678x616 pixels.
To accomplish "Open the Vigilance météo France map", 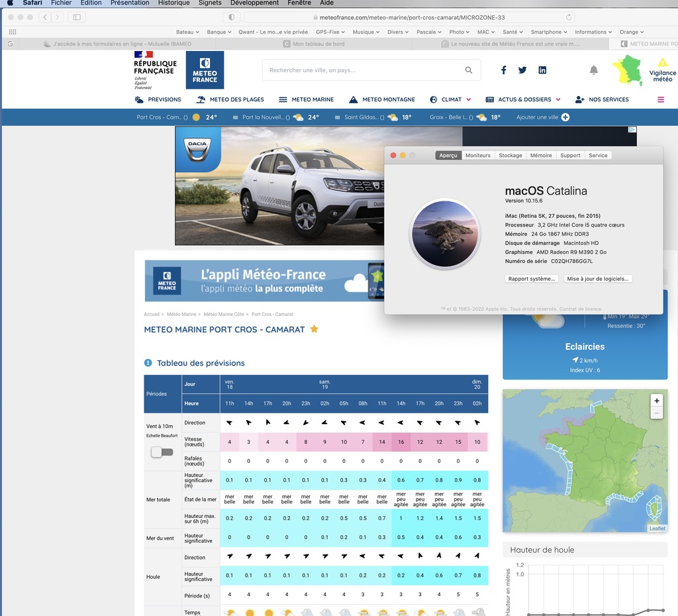I will pyautogui.click(x=628, y=70).
